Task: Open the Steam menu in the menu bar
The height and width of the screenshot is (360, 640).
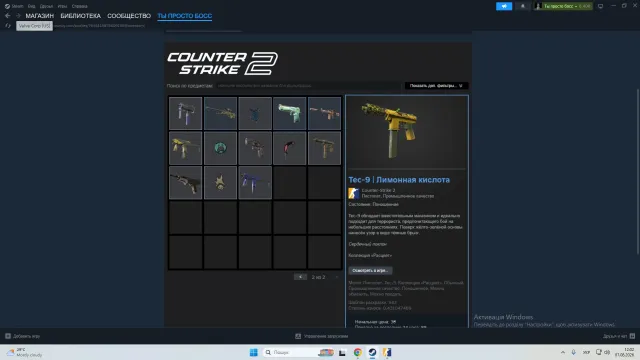Action: (x=14, y=6)
